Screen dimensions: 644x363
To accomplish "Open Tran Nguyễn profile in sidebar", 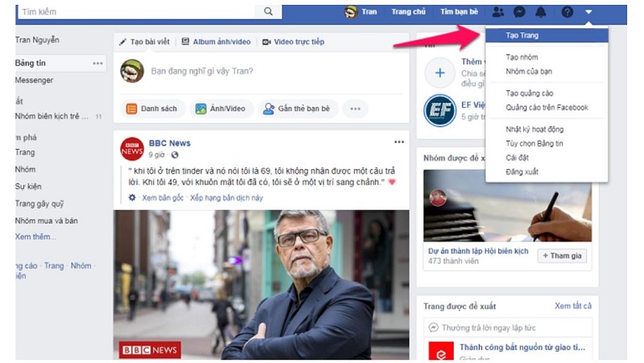I will pos(37,39).
